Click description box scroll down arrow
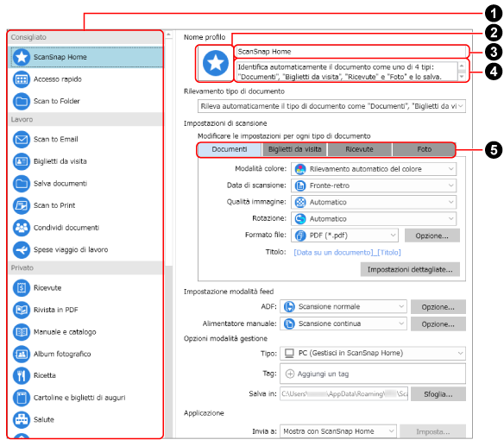504x446 pixels. 462,77
